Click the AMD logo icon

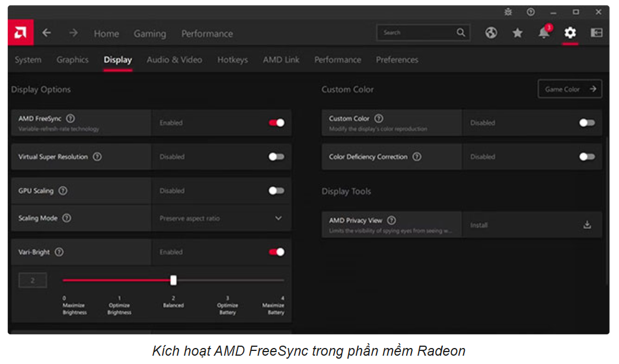point(21,33)
